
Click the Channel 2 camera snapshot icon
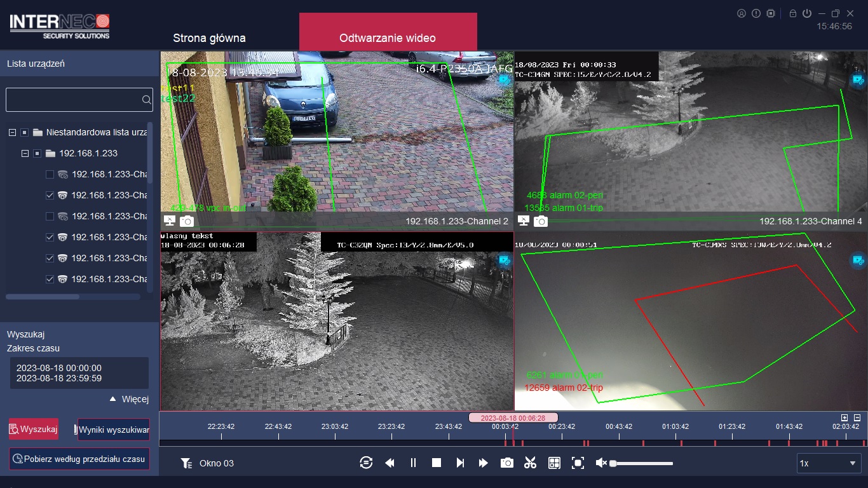pos(187,221)
